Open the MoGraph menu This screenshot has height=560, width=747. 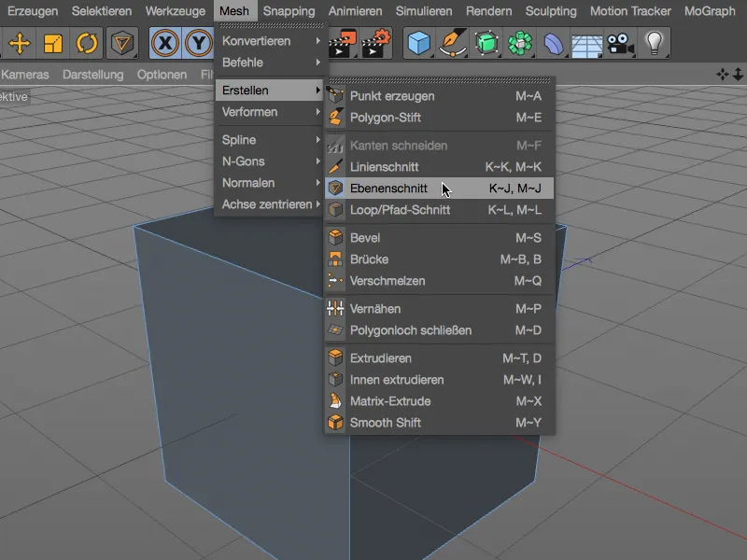tap(710, 11)
